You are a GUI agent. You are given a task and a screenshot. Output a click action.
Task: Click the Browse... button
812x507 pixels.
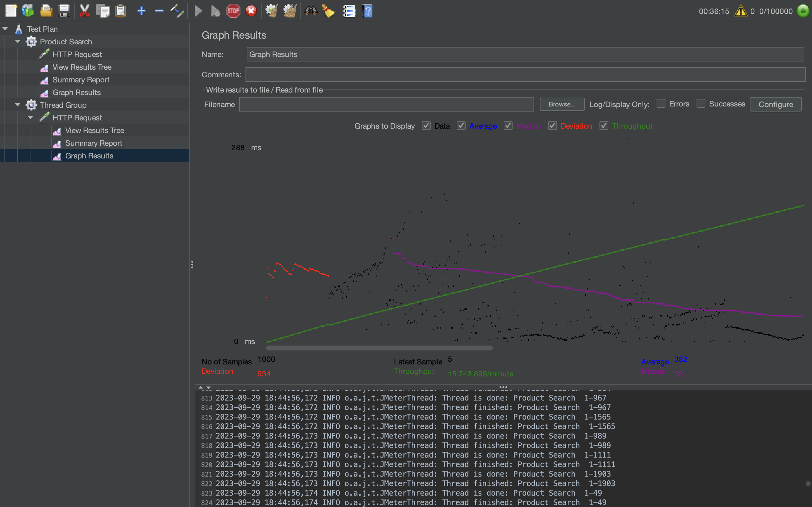point(562,104)
